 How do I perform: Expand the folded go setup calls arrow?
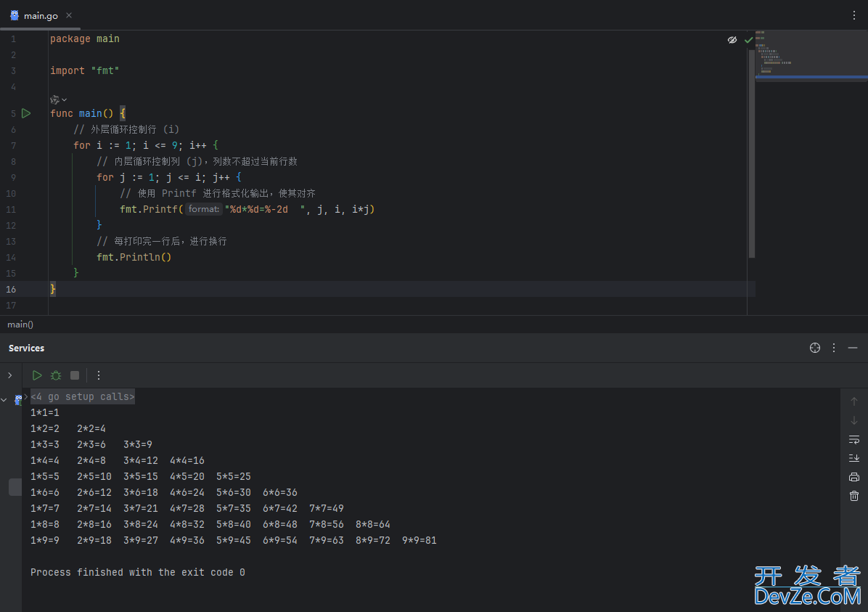(x=26, y=396)
